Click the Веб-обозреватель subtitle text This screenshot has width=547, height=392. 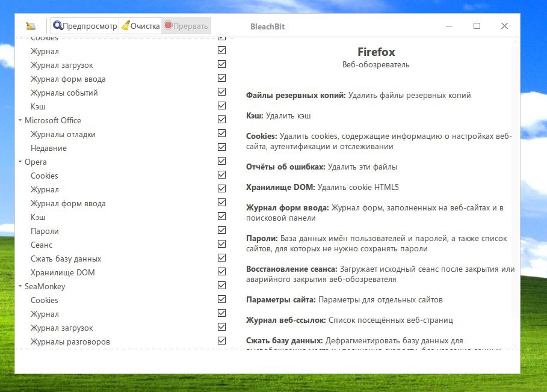(375, 65)
